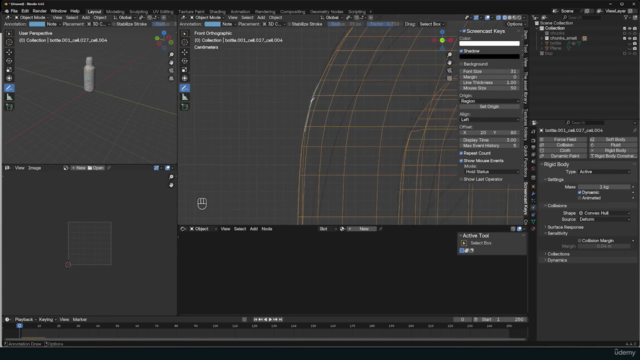Toggle Show Mouse Events checkbox
Screen dimensions: 640x360
[x=461, y=161]
